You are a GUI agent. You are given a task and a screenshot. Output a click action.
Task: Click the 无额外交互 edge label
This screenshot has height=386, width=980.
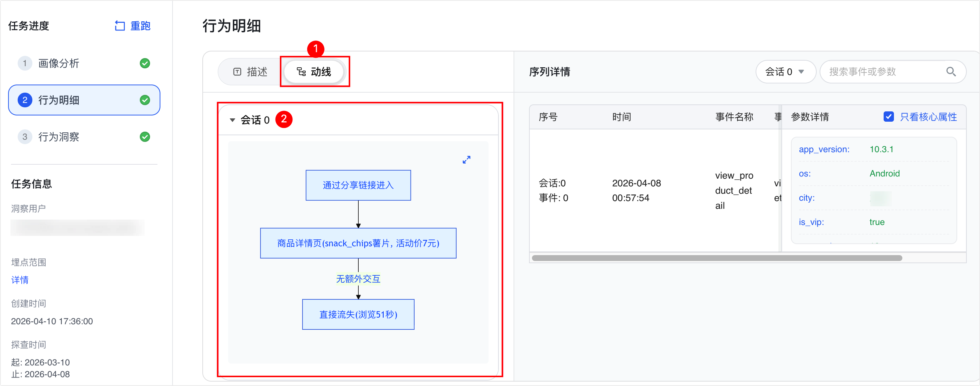pyautogui.click(x=358, y=279)
